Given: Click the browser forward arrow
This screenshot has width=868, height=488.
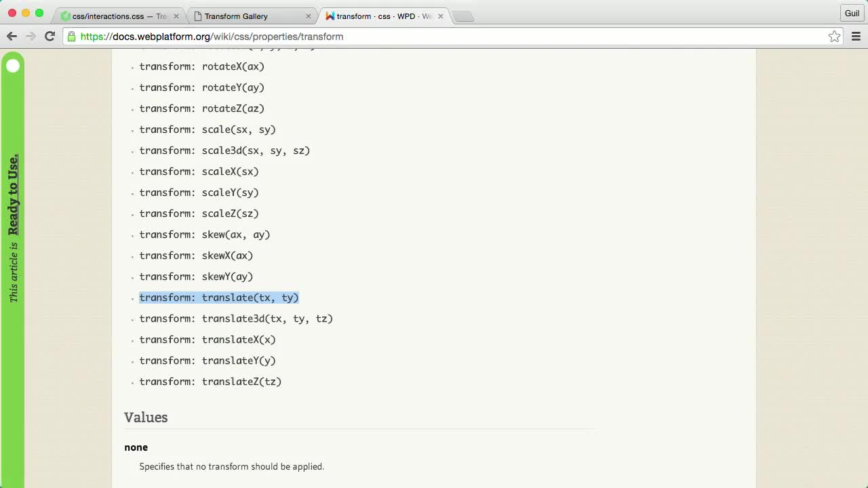Looking at the screenshot, I should coord(31,37).
